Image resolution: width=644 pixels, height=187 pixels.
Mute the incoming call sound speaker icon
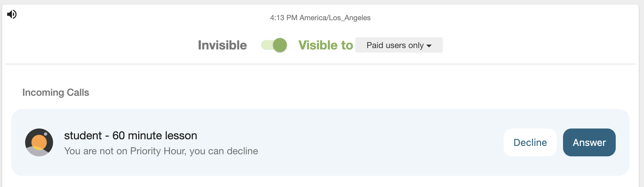click(12, 14)
